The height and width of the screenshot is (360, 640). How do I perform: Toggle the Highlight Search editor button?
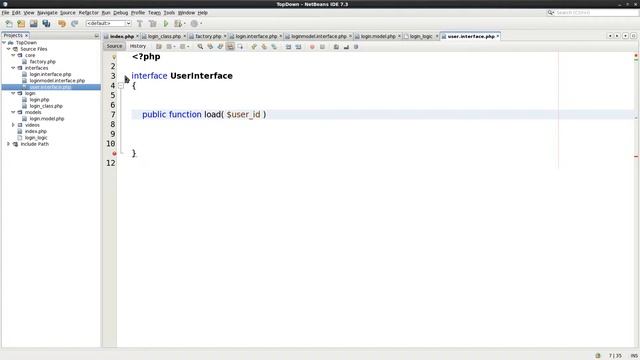click(230, 47)
